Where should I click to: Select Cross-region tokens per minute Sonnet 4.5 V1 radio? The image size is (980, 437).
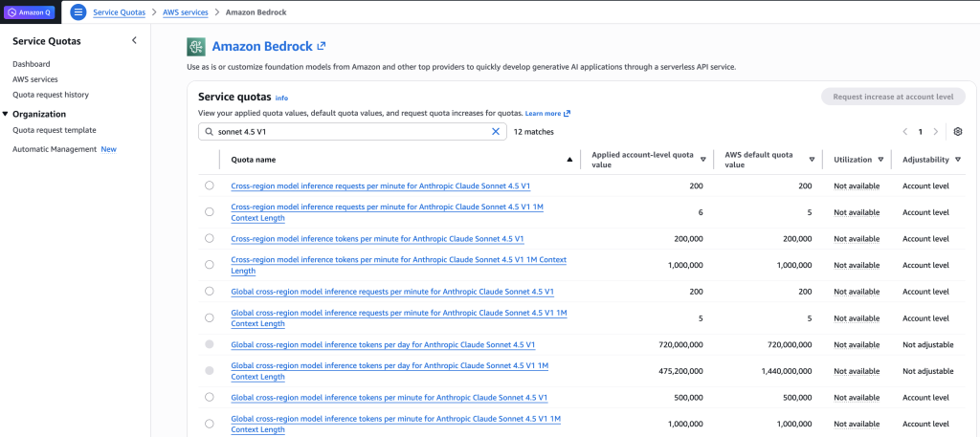[x=210, y=238]
